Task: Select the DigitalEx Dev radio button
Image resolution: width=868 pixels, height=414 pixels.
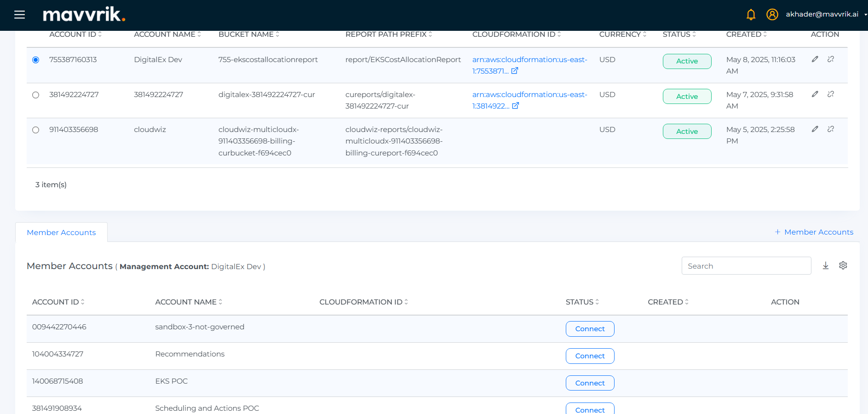Action: [36, 60]
